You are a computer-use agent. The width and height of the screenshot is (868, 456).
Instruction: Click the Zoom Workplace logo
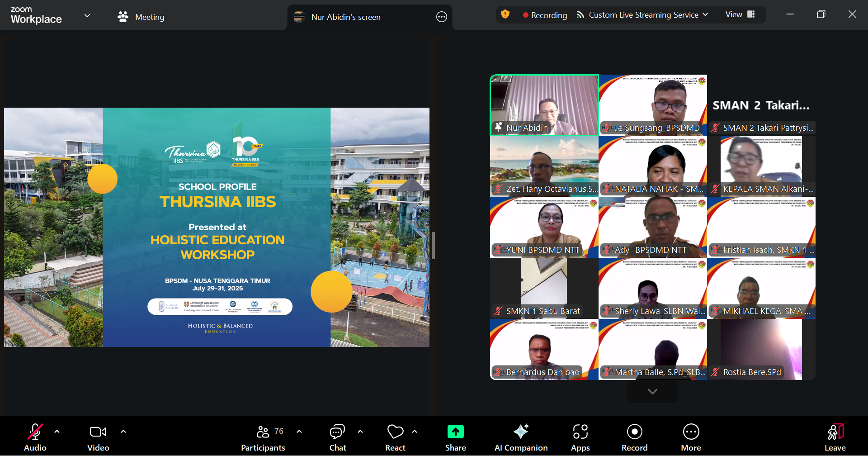tap(36, 15)
